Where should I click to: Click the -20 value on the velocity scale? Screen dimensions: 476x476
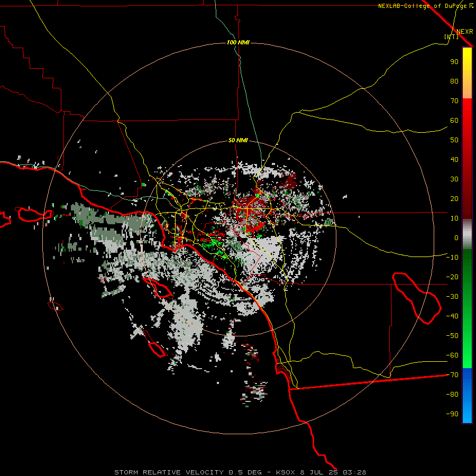(x=452, y=277)
